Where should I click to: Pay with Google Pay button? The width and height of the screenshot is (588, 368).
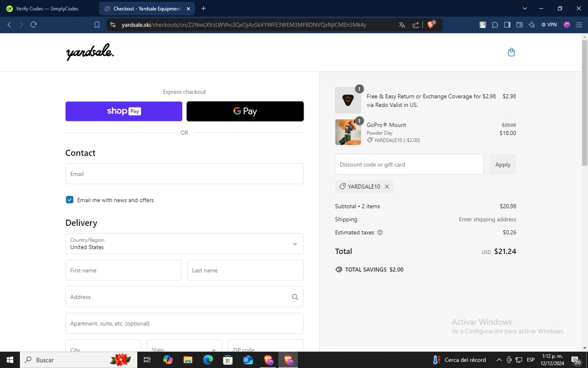click(245, 111)
